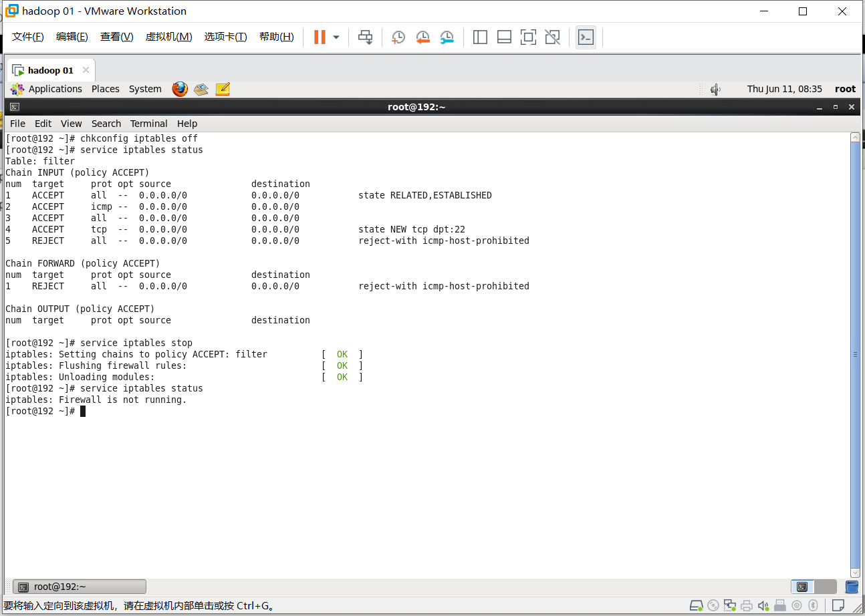
Task: Click the clock showing Thu Jun 11, 08:35
Action: click(x=785, y=89)
